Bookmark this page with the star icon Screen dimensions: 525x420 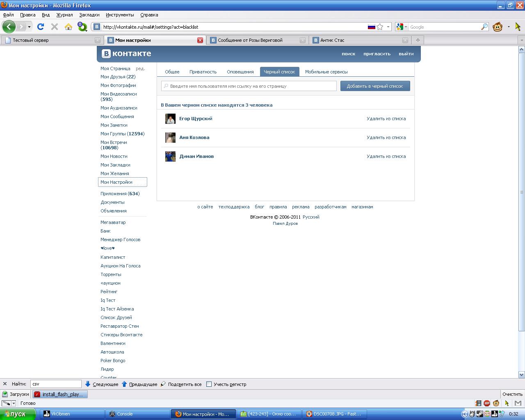click(x=380, y=27)
